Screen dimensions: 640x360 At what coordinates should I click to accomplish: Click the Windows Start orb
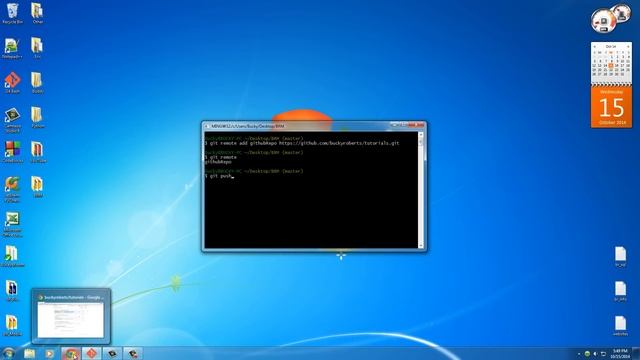8,353
